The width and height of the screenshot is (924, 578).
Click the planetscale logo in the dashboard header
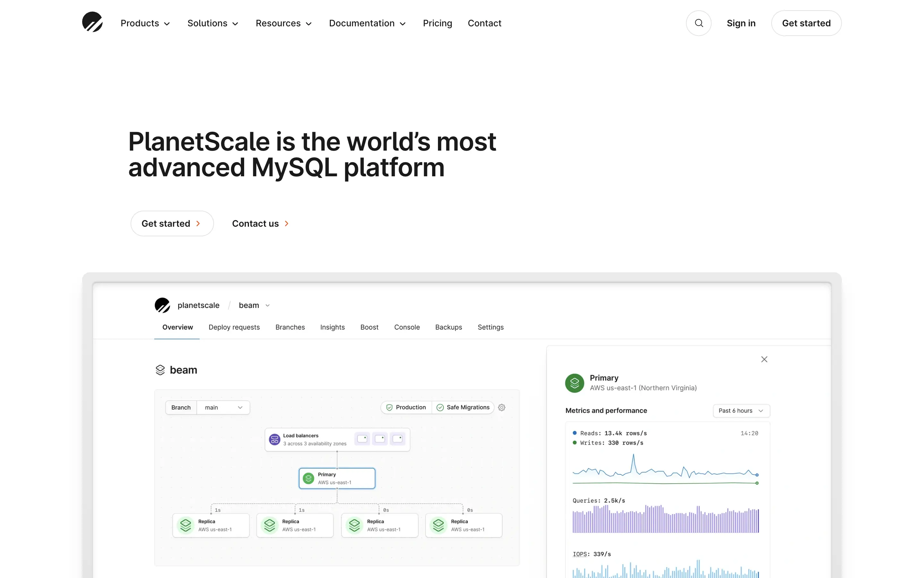coord(162,305)
